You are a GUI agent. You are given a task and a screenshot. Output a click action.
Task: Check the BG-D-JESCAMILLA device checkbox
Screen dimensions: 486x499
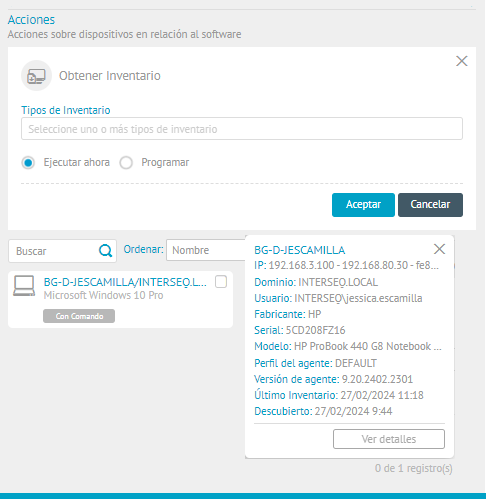221,282
